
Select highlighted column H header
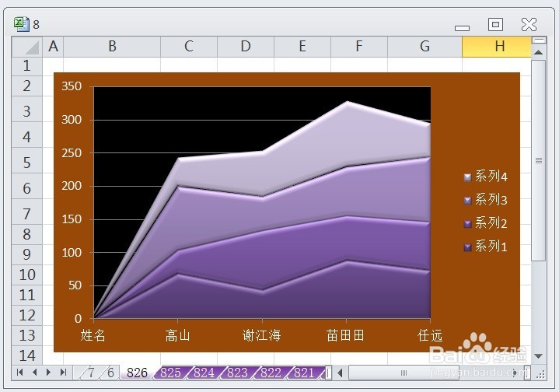click(x=497, y=47)
